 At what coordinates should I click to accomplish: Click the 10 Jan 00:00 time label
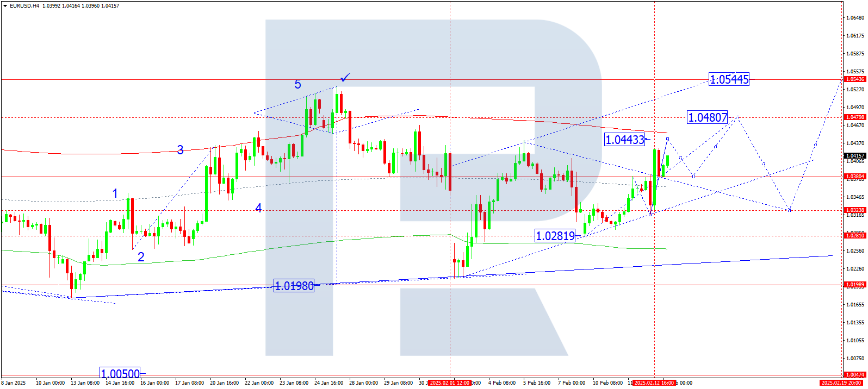50,383
